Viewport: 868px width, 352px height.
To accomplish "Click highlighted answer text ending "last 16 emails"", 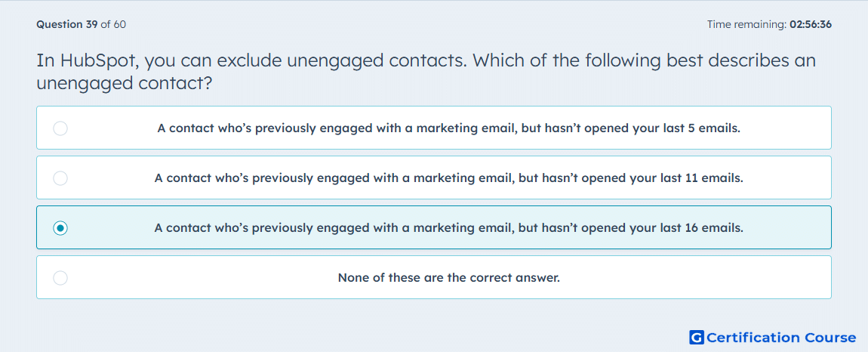I will [x=449, y=228].
